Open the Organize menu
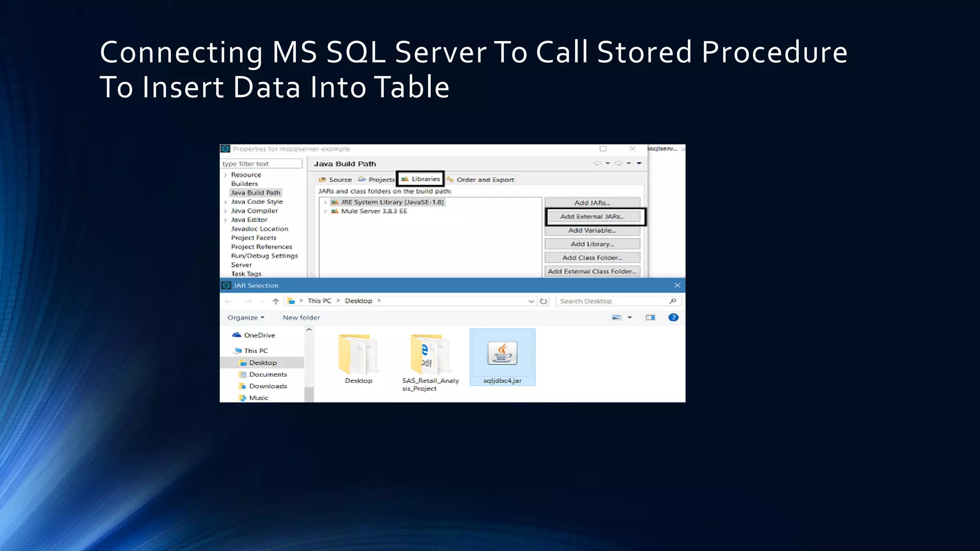The width and height of the screenshot is (980, 551). pos(246,318)
